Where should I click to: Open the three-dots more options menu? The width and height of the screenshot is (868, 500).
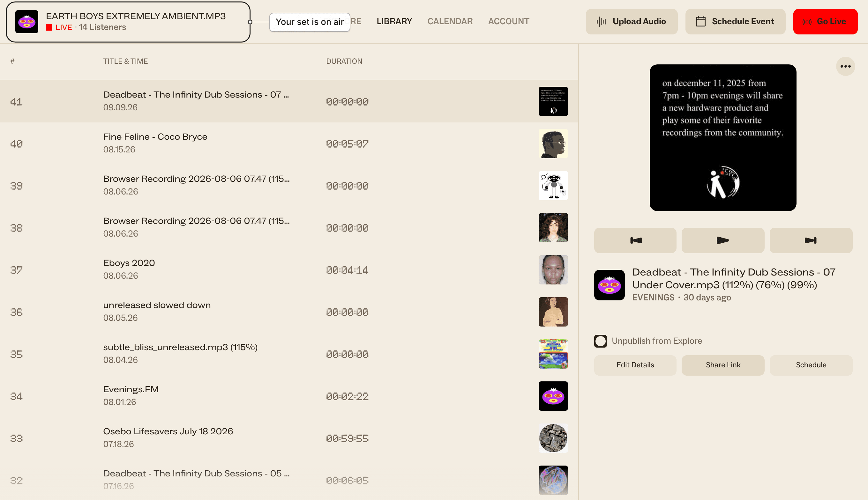[x=845, y=66]
